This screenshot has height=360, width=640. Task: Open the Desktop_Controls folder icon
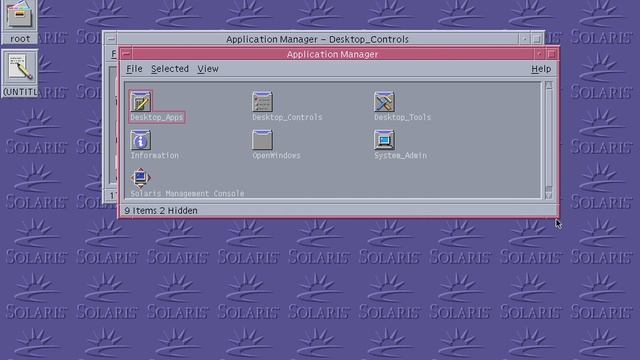tap(262, 101)
